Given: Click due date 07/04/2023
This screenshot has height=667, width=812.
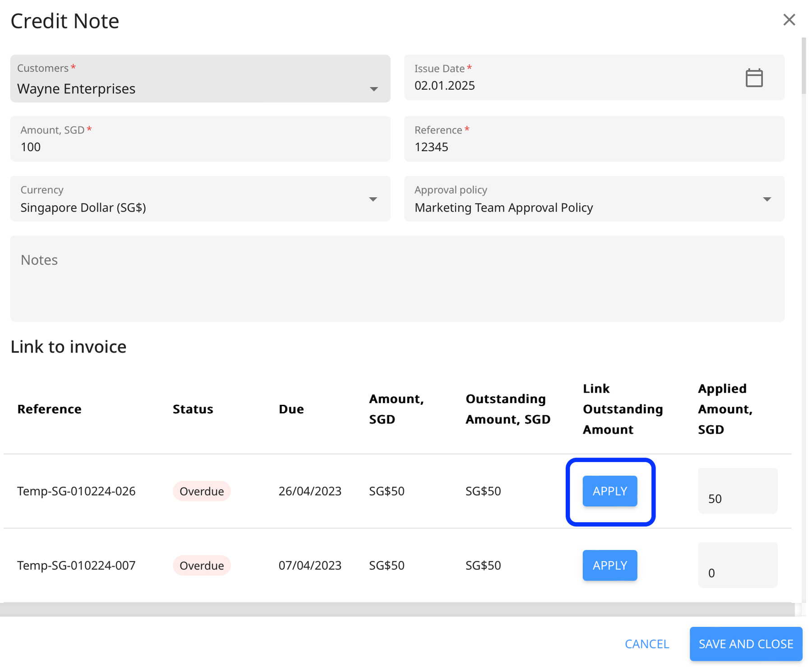Looking at the screenshot, I should (310, 565).
